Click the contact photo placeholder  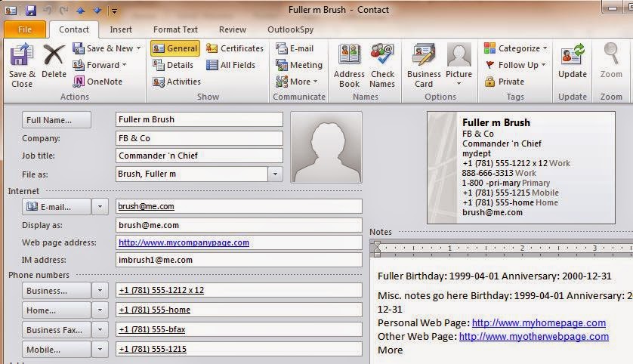(x=326, y=147)
